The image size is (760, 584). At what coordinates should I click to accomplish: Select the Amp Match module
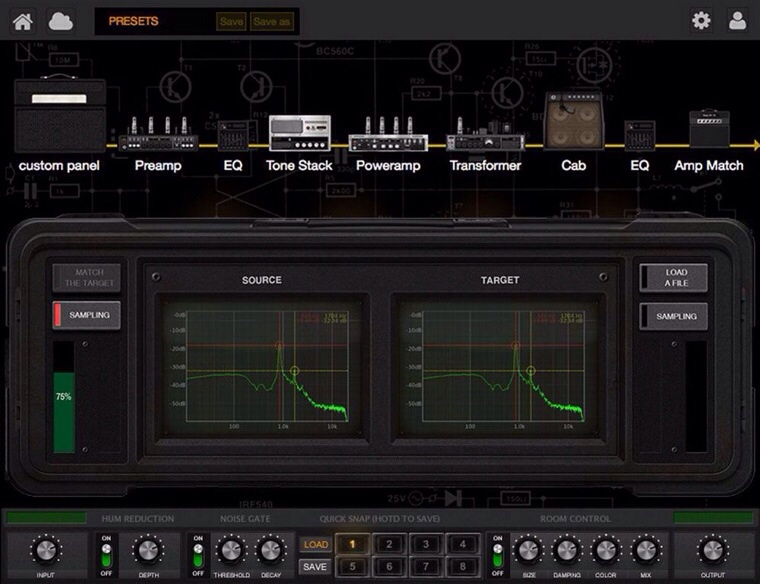point(709,129)
